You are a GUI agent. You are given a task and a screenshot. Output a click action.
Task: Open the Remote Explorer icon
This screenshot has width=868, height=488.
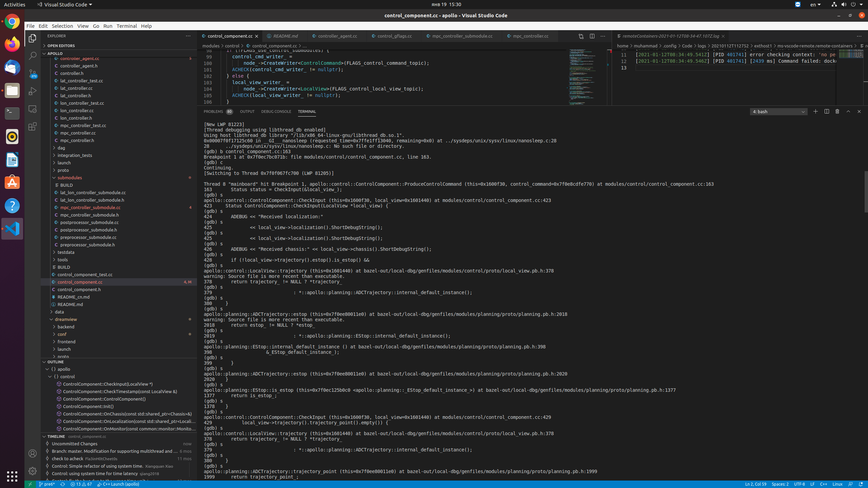coord(32,109)
